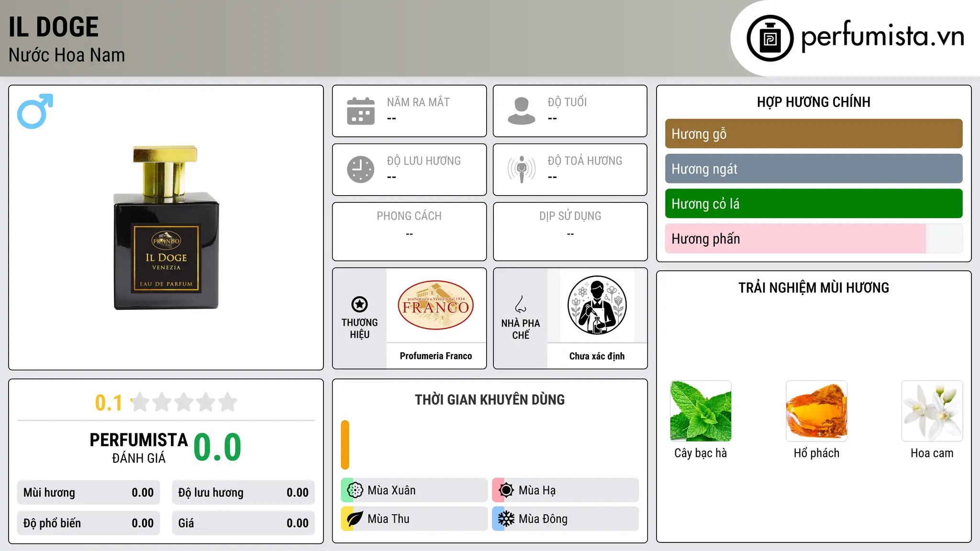
Task: Click the Franco brand logo
Action: click(436, 305)
